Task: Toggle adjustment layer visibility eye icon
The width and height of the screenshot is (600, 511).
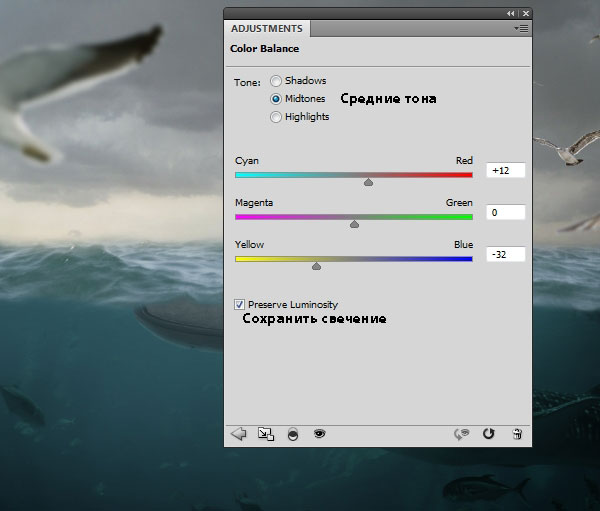Action: pos(320,433)
